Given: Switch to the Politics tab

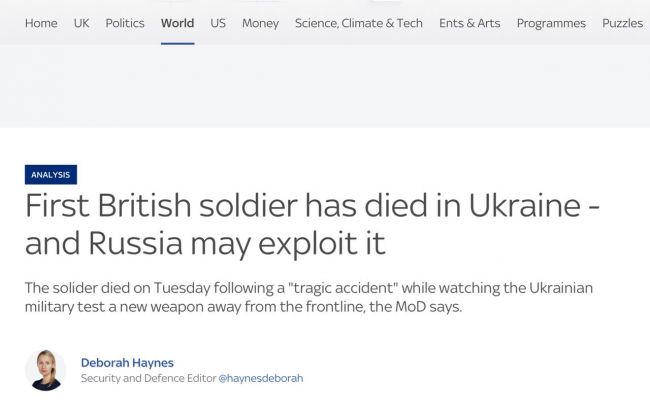Looking at the screenshot, I should (125, 23).
